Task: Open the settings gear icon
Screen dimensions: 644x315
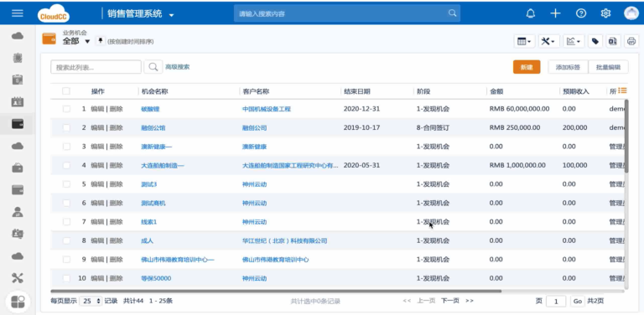Action: pos(605,13)
